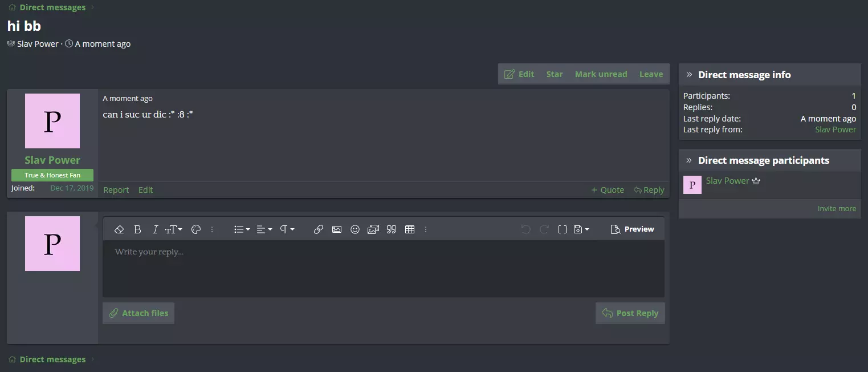
Task: Click the message timestamp A moment ago
Action: pyautogui.click(x=128, y=99)
